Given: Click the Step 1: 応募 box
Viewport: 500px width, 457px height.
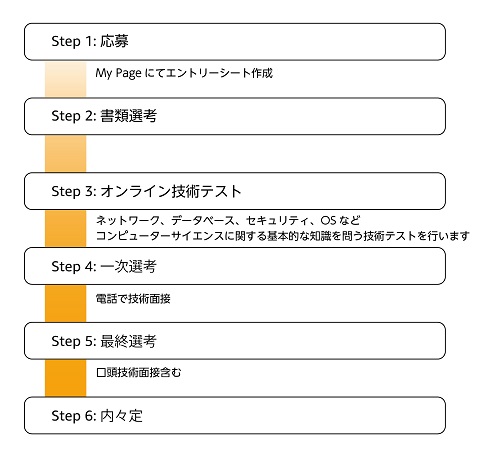Looking at the screenshot, I should 235,42.
